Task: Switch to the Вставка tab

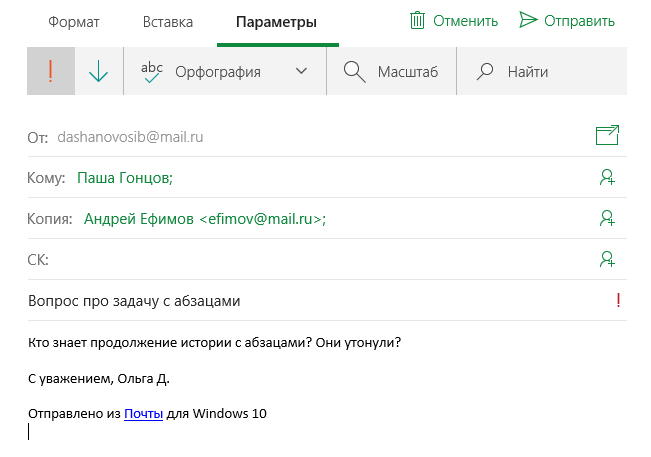Action: (x=168, y=22)
